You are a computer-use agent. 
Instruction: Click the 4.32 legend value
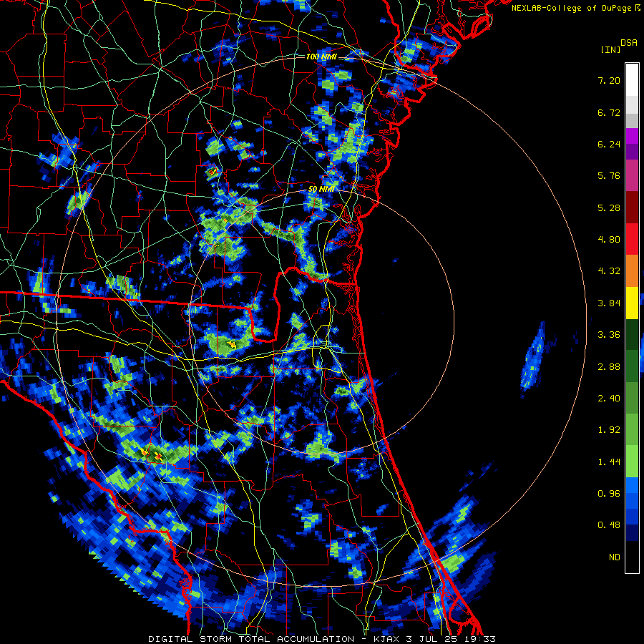click(609, 271)
